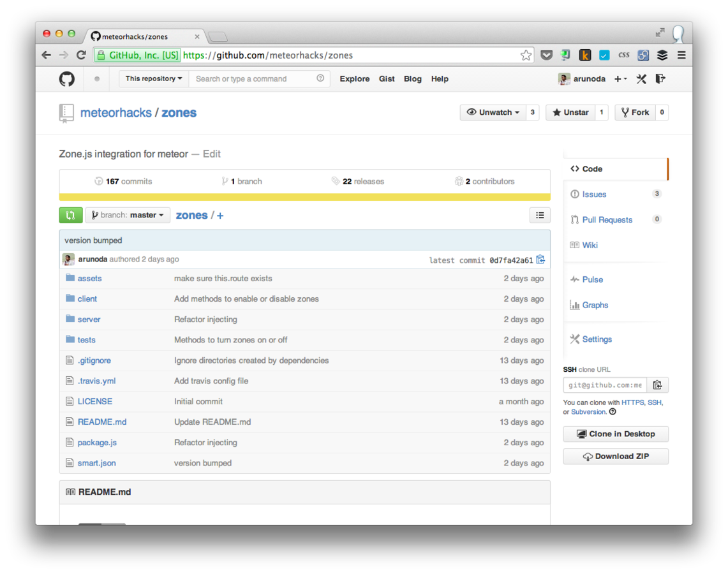Open the search help question-mark icon
Image resolution: width=728 pixels, height=574 pixels.
click(x=320, y=78)
